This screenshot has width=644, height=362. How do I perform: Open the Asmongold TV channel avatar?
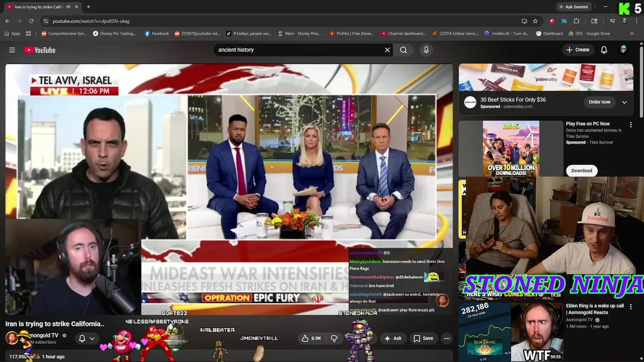(12, 338)
